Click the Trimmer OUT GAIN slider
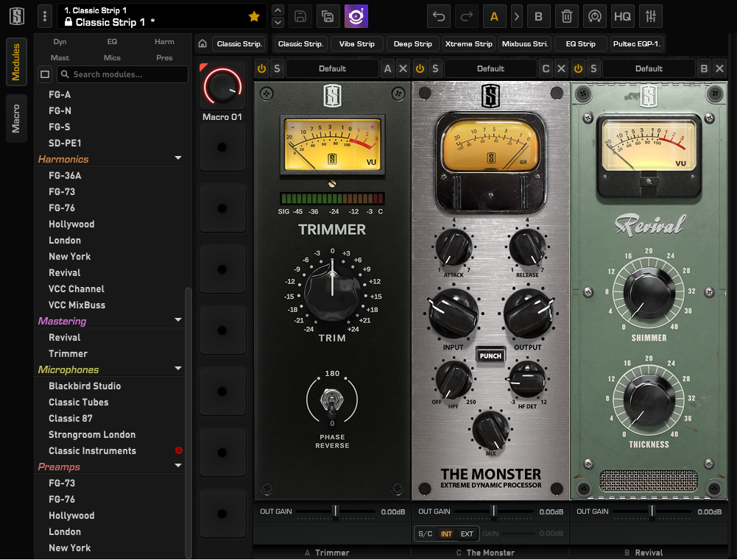 coord(335,511)
